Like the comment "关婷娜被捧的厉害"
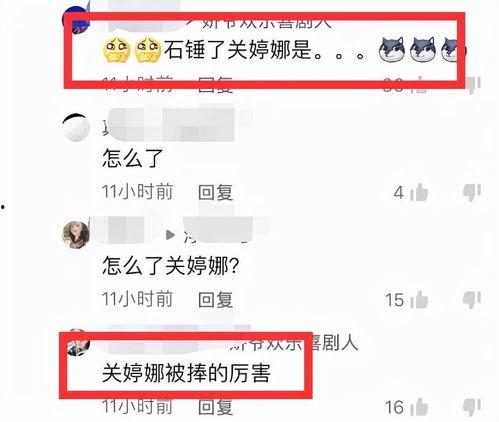499x422 pixels. tap(419, 407)
